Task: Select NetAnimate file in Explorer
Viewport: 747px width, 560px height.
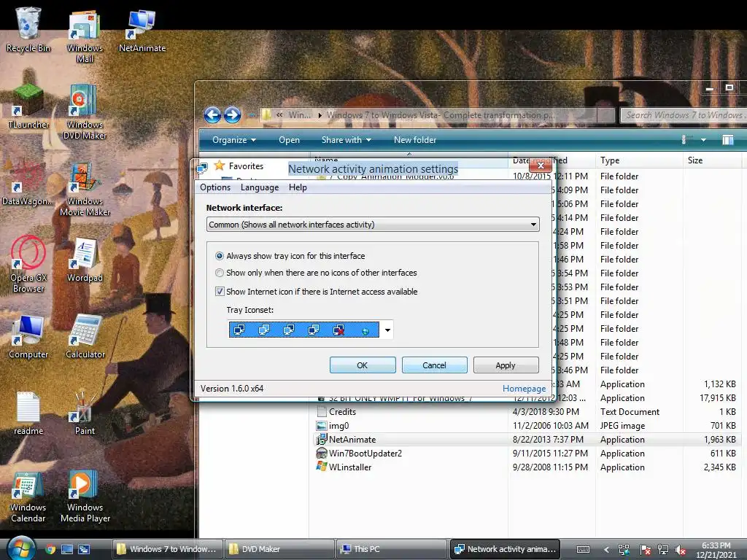Action: (527, 440)
